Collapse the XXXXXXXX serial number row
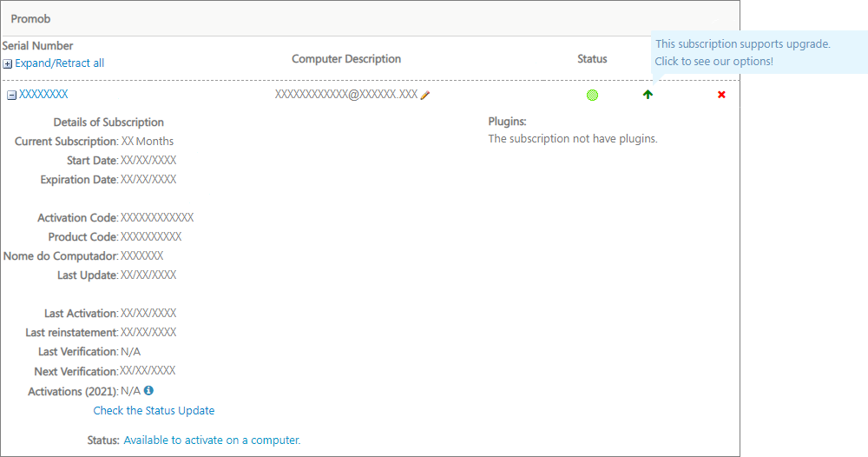Viewport: 868px width, 457px height. pyautogui.click(x=11, y=96)
